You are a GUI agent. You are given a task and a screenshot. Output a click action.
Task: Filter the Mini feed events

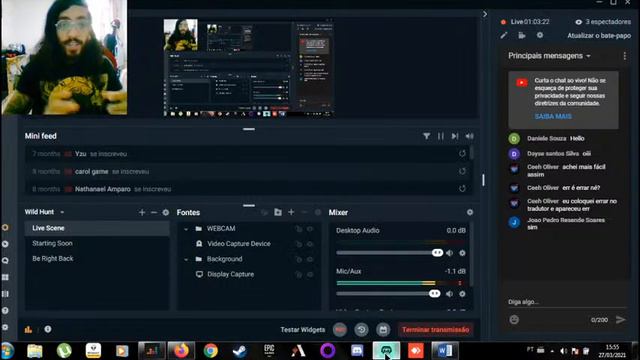[x=426, y=136]
